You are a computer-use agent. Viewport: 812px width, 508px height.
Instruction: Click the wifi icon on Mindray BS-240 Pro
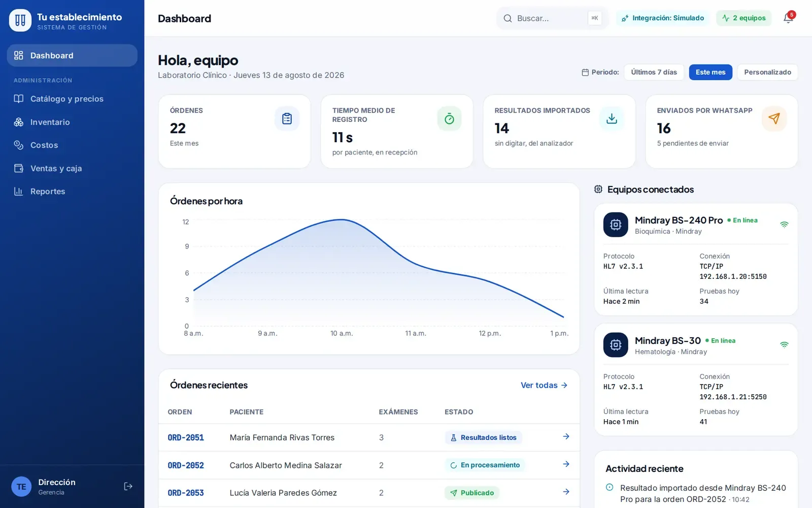click(784, 225)
